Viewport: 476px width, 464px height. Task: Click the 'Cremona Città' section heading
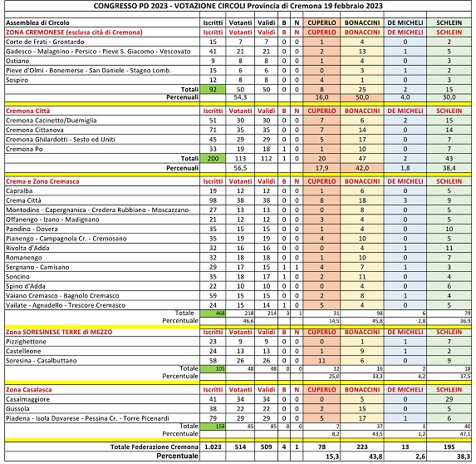(27, 111)
